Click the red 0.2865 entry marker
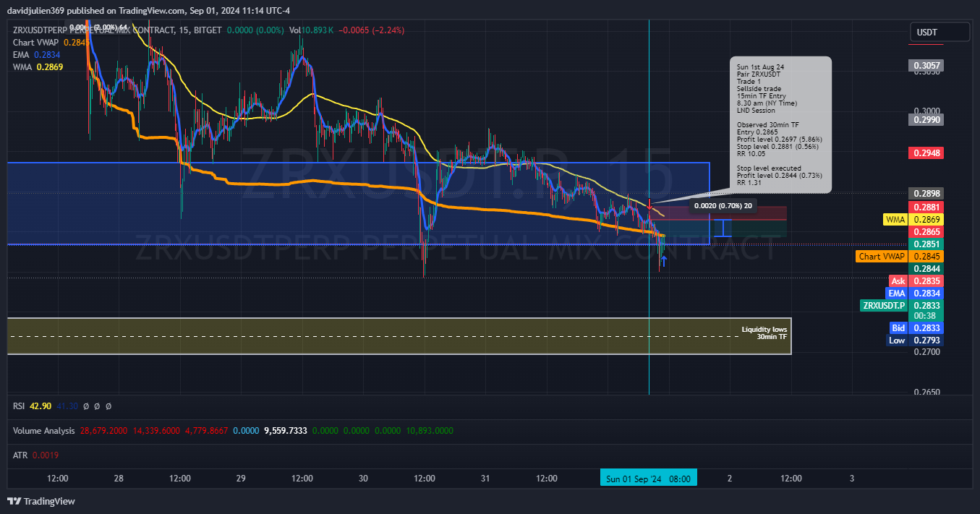980x514 pixels. point(926,232)
